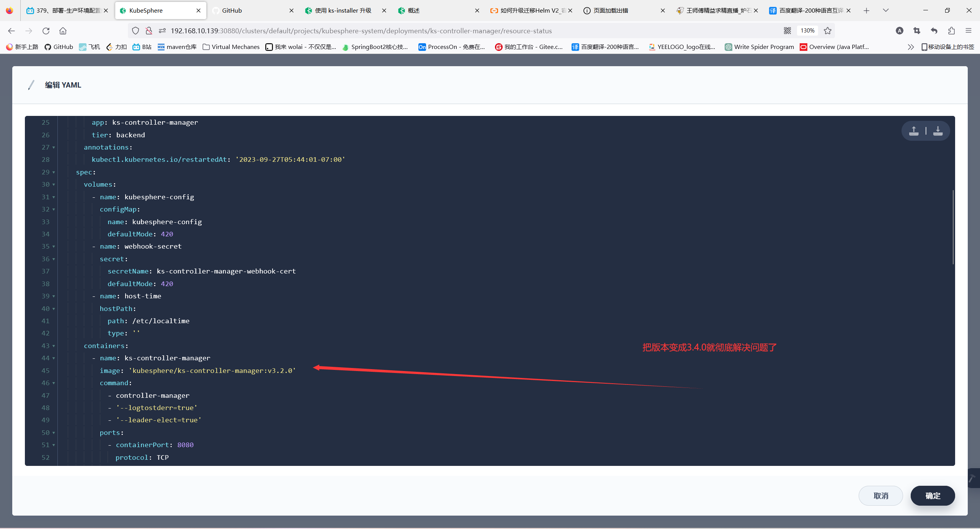Image resolution: width=980 pixels, height=529 pixels.
Task: Switch to the 页面加载出错 tab
Action: tap(624, 10)
